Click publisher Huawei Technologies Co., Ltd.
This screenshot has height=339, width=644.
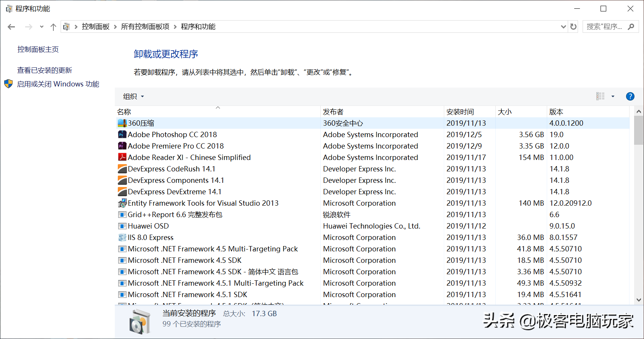(x=372, y=226)
